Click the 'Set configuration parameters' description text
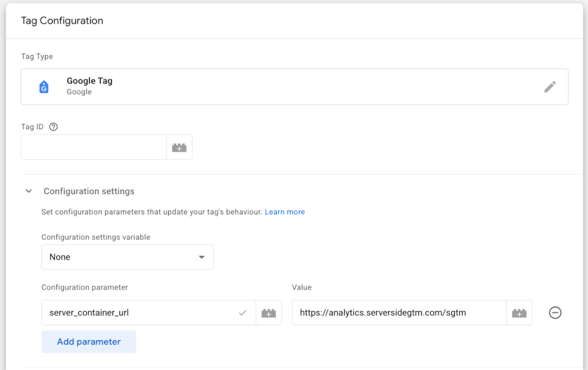Screen dimensions: 588x370 pos(152,212)
